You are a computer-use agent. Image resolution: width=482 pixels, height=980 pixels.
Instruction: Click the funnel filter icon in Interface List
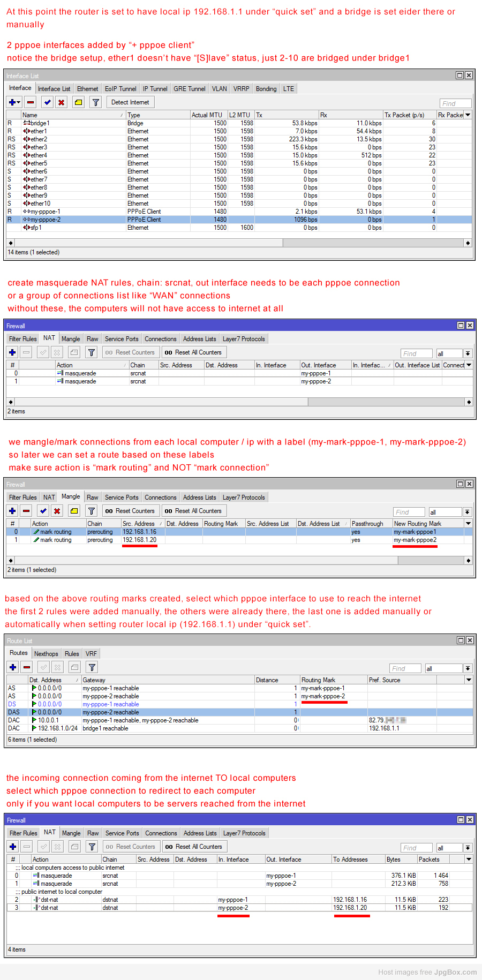[95, 102]
